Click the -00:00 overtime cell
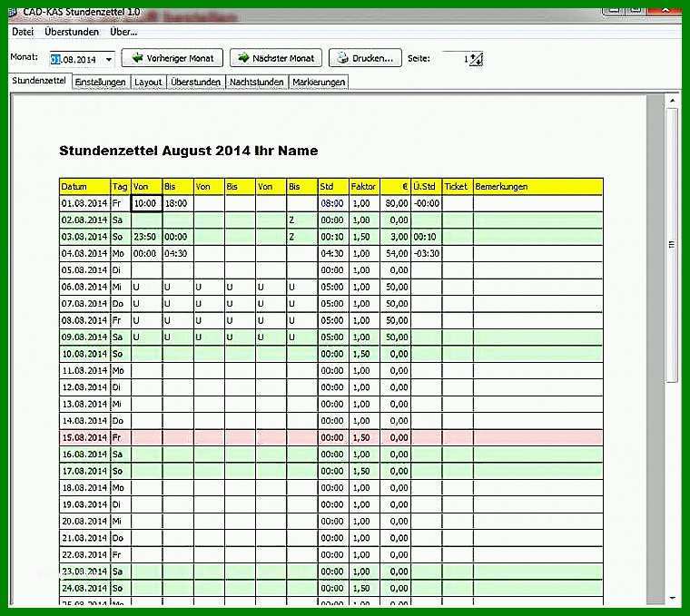 [427, 203]
